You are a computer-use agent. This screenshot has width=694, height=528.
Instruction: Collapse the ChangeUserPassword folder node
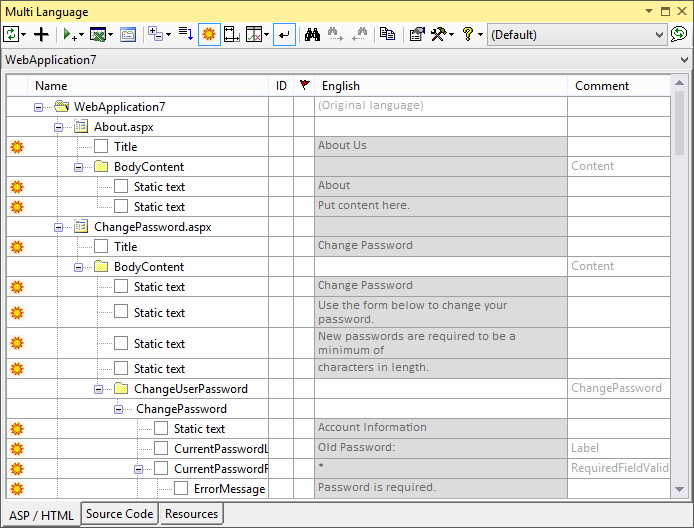99,389
